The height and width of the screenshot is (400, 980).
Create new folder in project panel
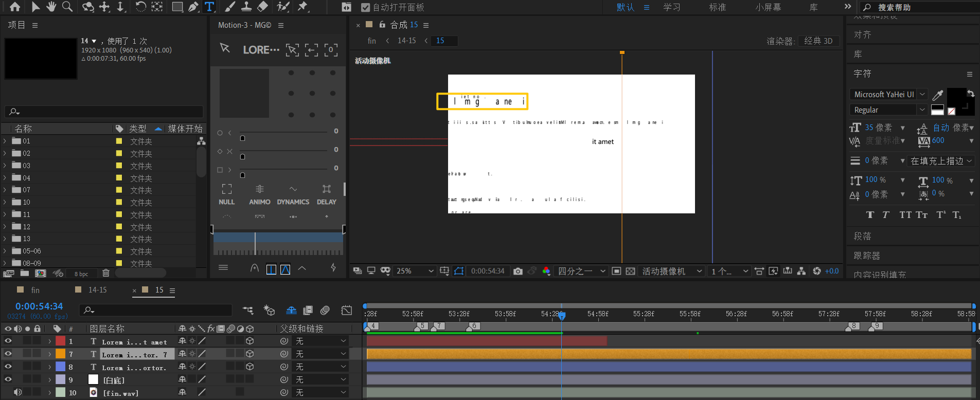click(x=25, y=274)
